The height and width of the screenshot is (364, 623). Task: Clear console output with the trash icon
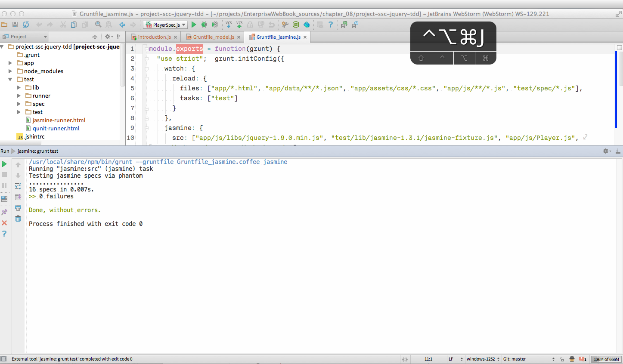pyautogui.click(x=18, y=219)
